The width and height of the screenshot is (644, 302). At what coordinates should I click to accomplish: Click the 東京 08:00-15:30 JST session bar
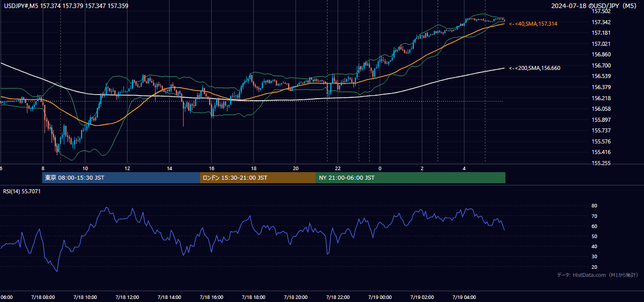click(x=121, y=178)
